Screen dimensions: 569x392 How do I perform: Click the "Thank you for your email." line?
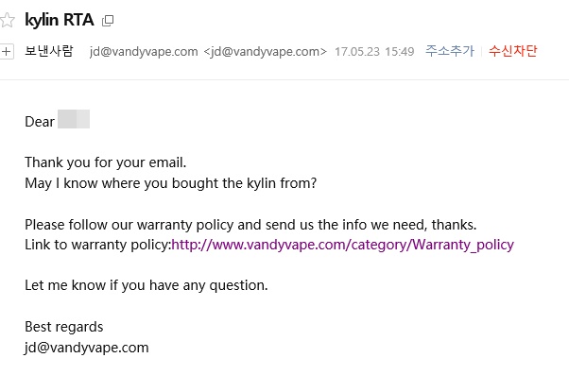coord(106,162)
